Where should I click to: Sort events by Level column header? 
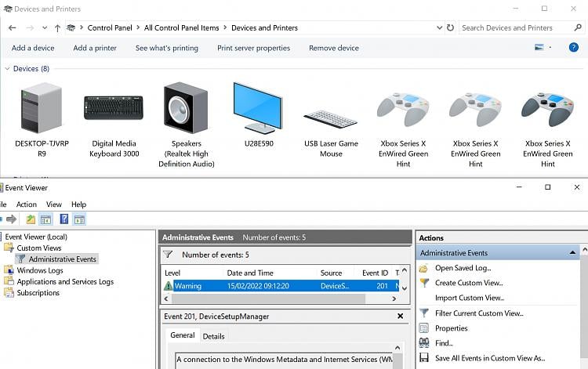tap(172, 273)
